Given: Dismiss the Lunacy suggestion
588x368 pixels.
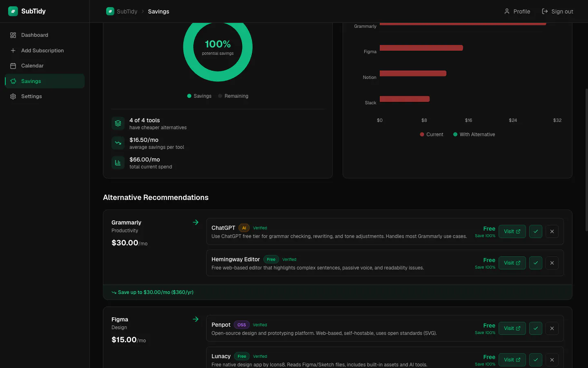Looking at the screenshot, I should coord(552,360).
